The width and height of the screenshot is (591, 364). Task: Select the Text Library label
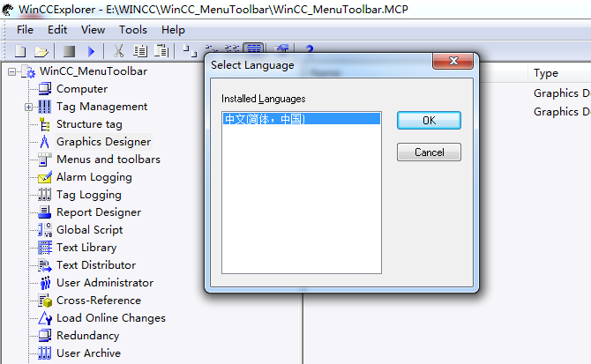pos(86,248)
